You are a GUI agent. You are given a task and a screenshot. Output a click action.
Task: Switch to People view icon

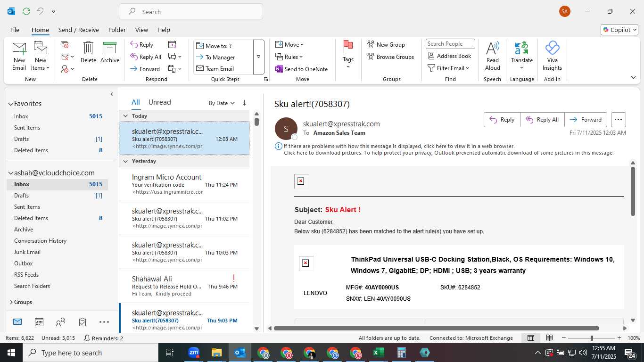pos(60,322)
